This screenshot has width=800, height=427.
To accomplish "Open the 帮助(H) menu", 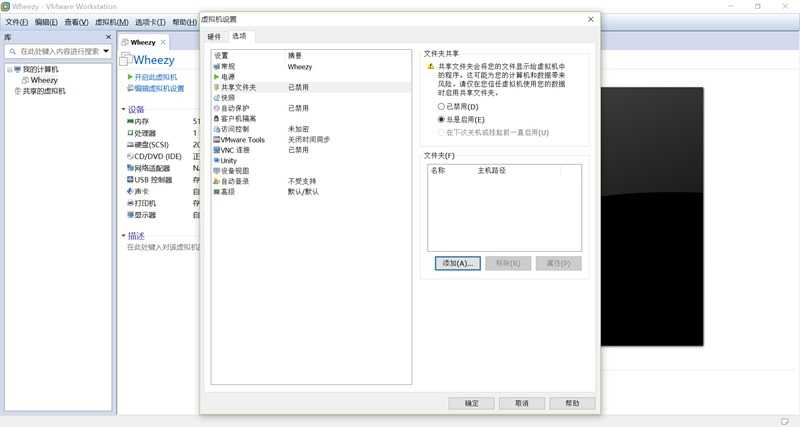I will pyautogui.click(x=184, y=22).
